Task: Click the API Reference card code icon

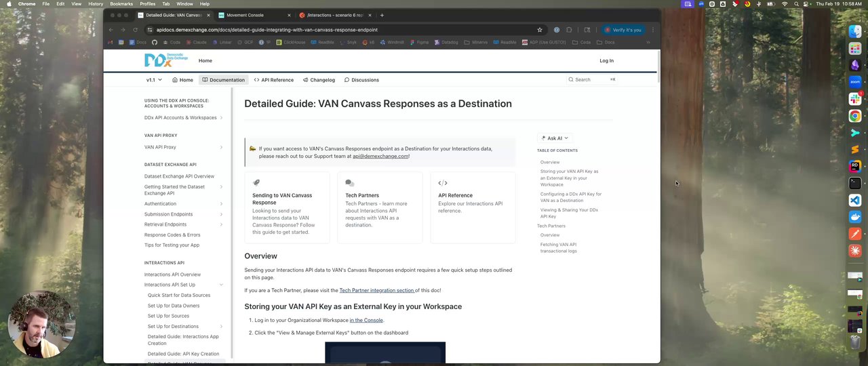Action: pos(443,182)
